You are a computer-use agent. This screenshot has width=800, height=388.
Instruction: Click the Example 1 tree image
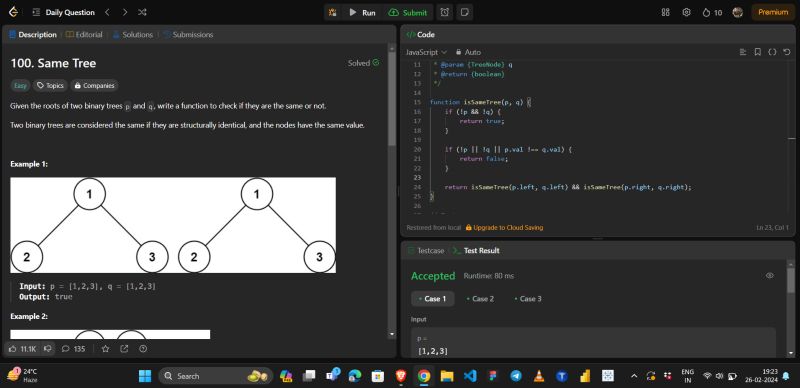click(x=173, y=225)
